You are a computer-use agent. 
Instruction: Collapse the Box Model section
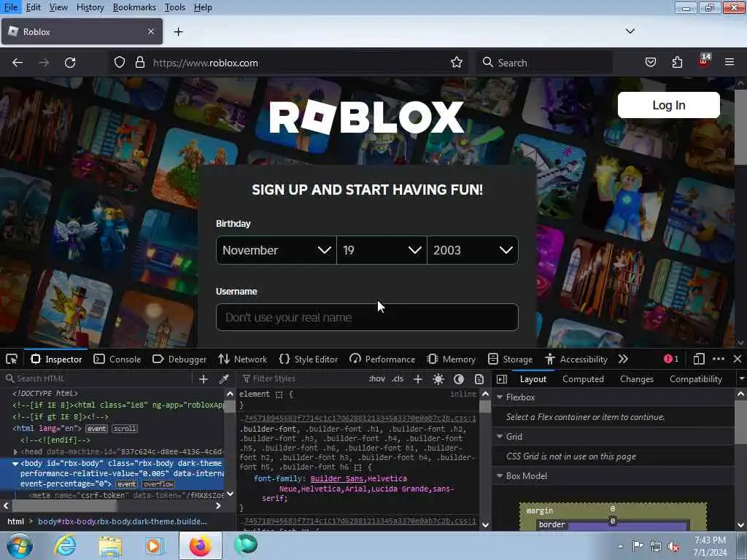click(500, 475)
